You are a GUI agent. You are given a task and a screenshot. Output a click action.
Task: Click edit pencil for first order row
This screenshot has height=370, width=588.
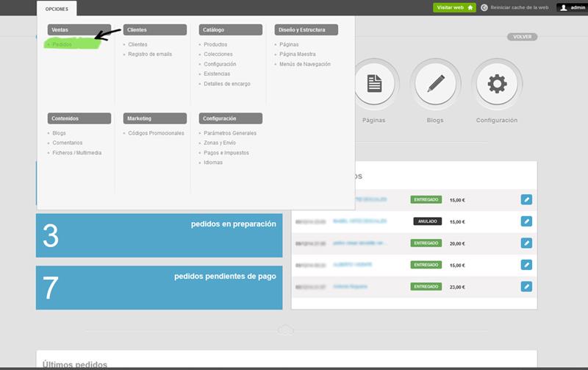(x=526, y=199)
